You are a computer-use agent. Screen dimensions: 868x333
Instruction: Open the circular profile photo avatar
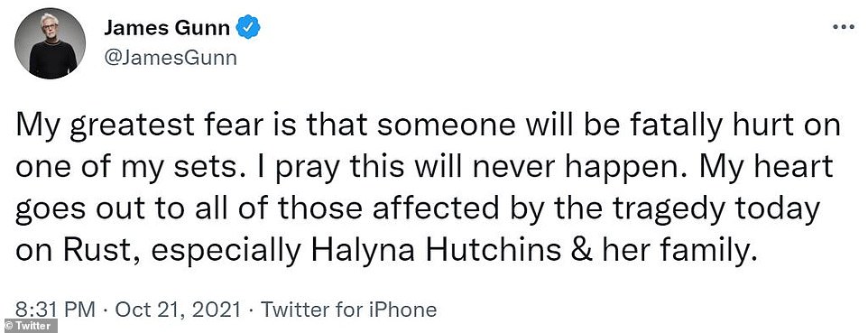[x=51, y=43]
